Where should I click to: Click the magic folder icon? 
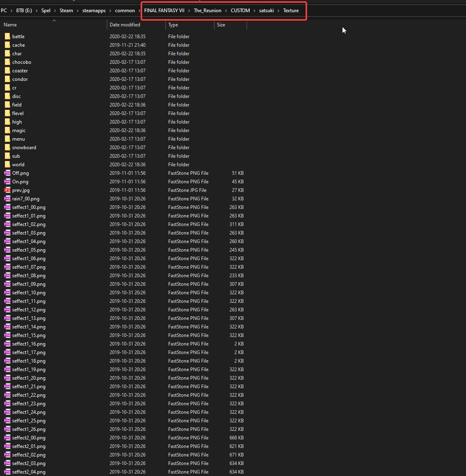7,130
